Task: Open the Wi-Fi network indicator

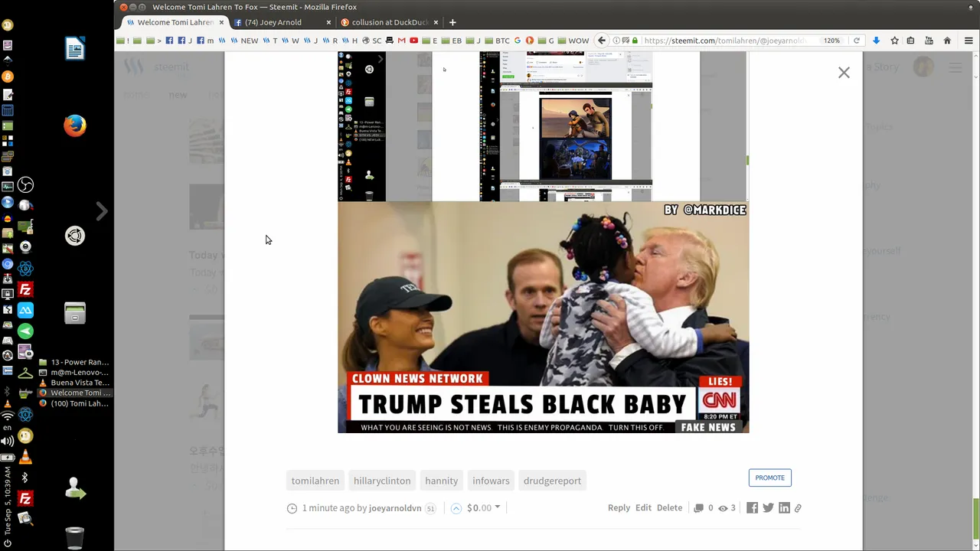Action: tap(8, 416)
